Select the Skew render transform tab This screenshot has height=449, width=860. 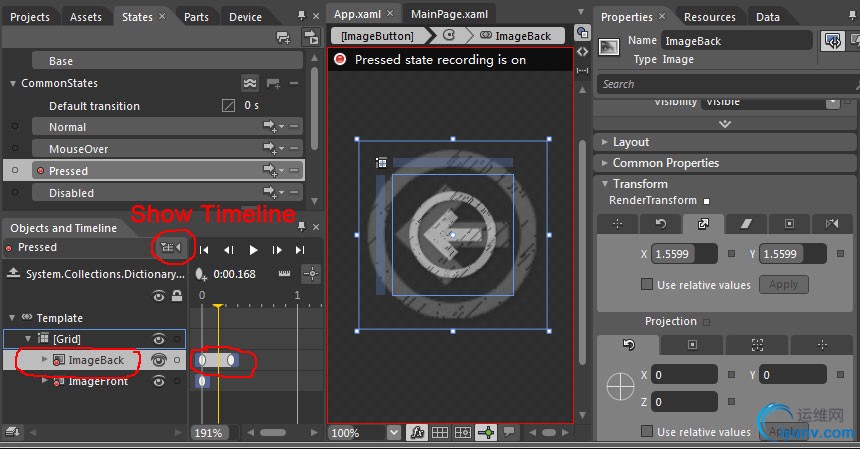tap(746, 224)
